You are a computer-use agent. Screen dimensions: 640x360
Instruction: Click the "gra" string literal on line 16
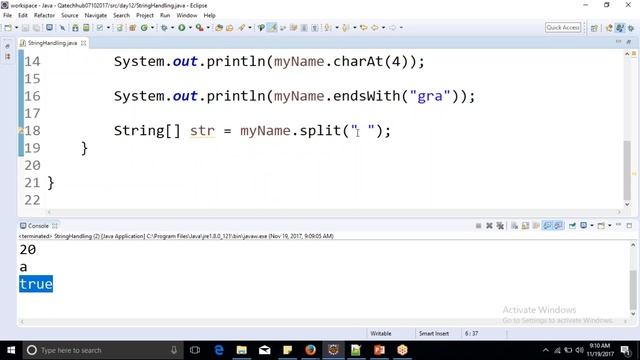(430, 96)
